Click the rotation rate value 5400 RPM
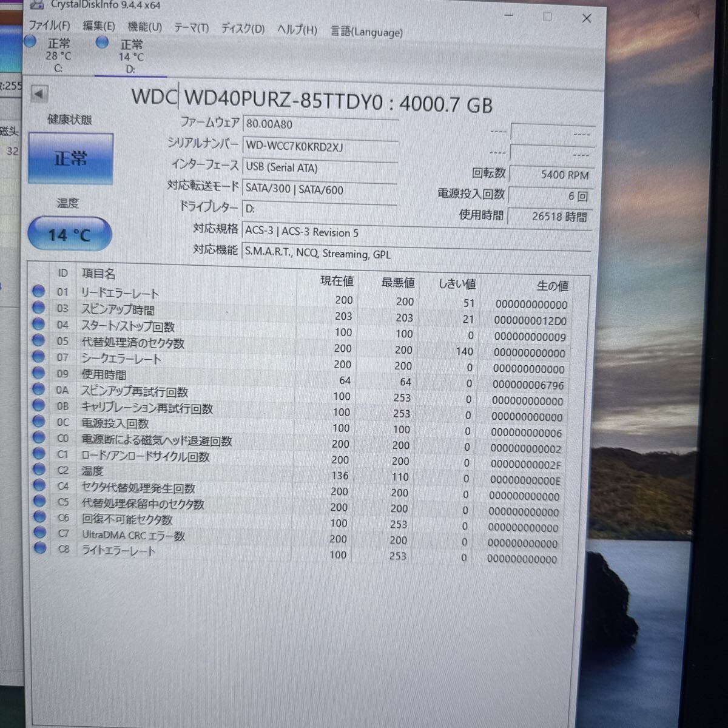Image resolution: width=728 pixels, height=728 pixels. click(551, 175)
